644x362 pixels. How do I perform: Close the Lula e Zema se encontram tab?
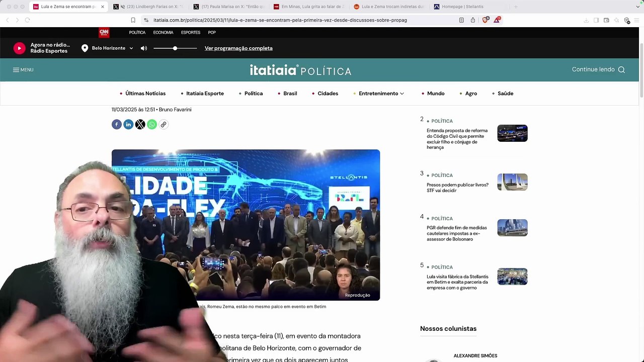tap(103, 7)
